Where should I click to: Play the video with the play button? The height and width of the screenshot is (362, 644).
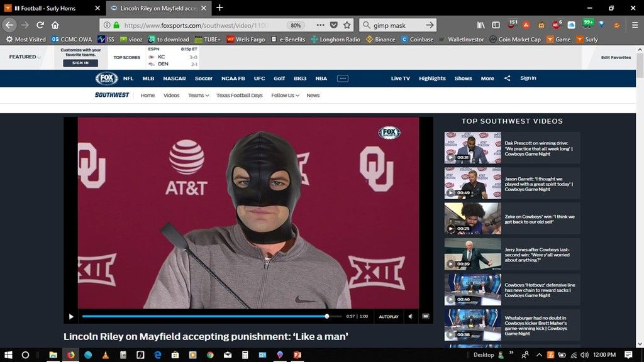70,317
